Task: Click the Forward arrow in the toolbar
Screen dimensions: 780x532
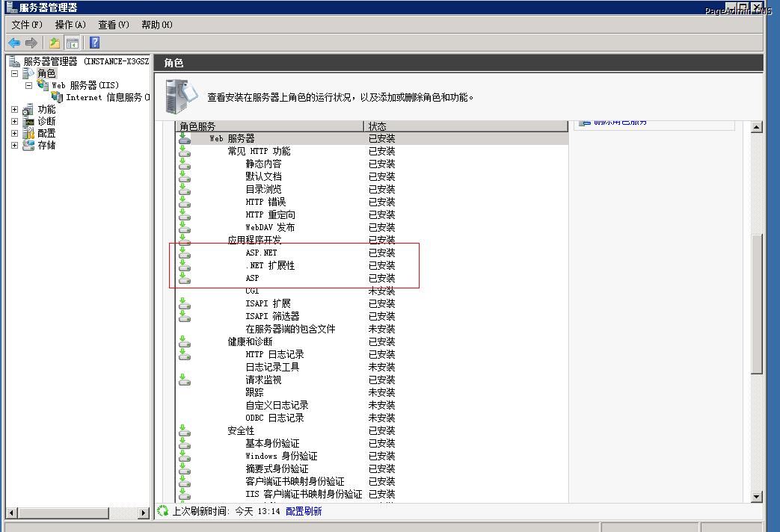Action: pyautogui.click(x=31, y=43)
